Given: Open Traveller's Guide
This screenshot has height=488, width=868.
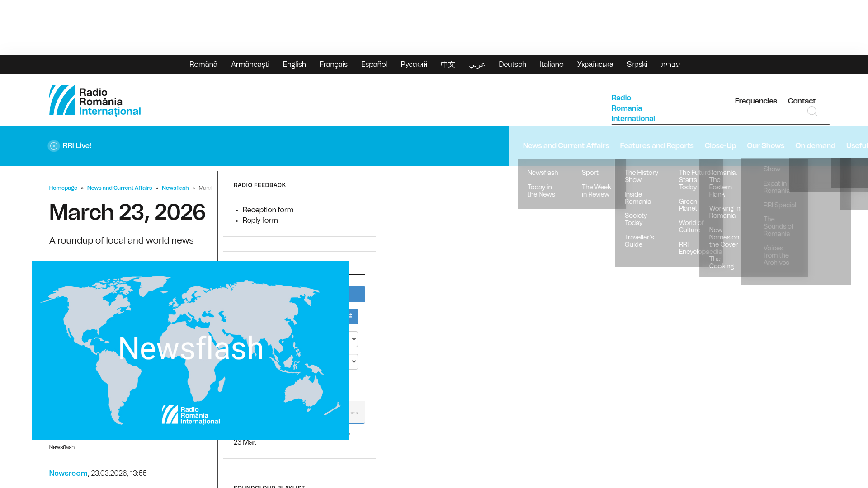Looking at the screenshot, I should click(639, 241).
